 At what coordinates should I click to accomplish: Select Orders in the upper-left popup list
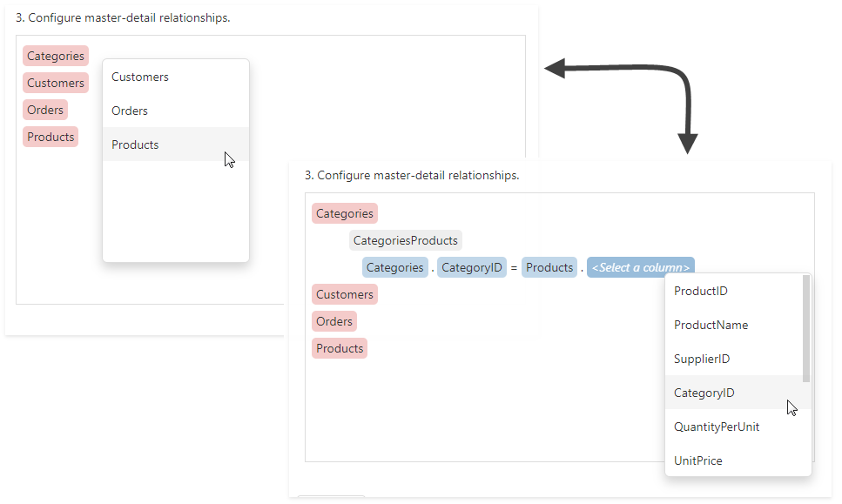(x=130, y=111)
